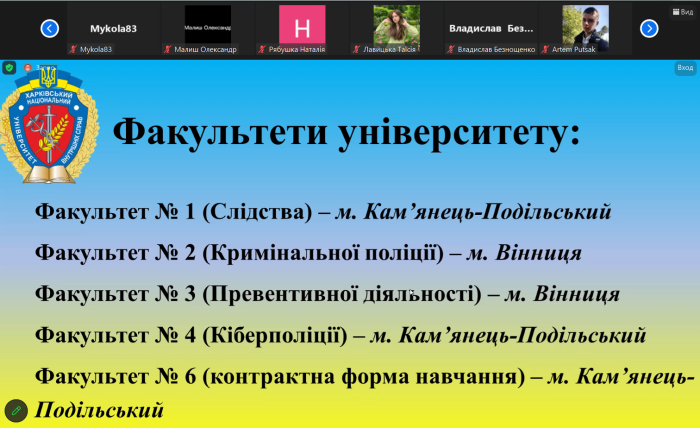Click the muted mic icon next to Mykola83
This screenshot has height=428, width=700.
coord(73,49)
